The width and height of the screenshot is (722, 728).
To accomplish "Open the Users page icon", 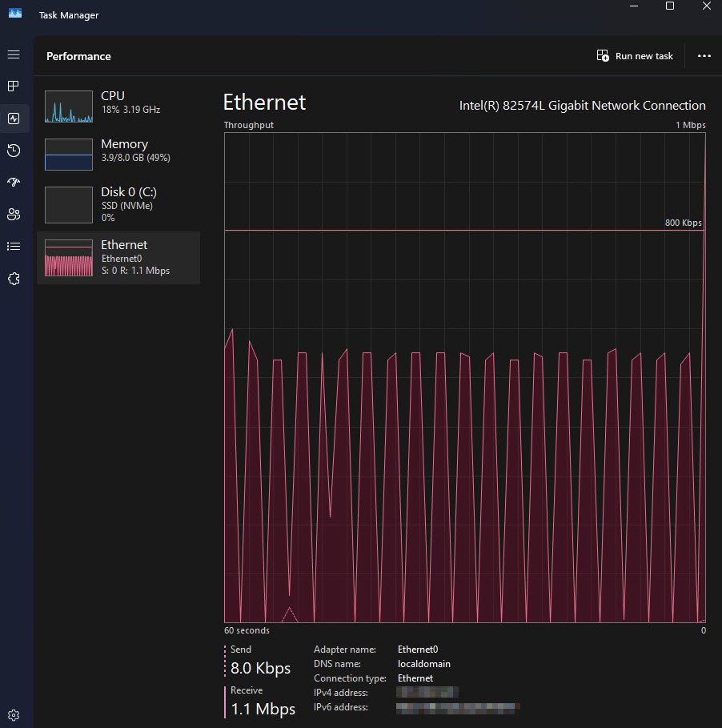I will [14, 215].
